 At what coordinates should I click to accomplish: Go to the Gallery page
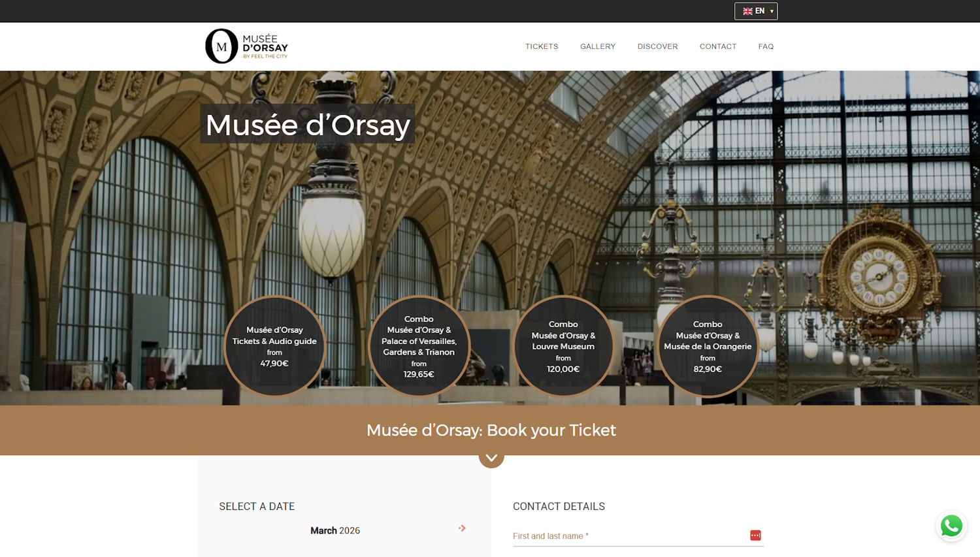tap(598, 46)
